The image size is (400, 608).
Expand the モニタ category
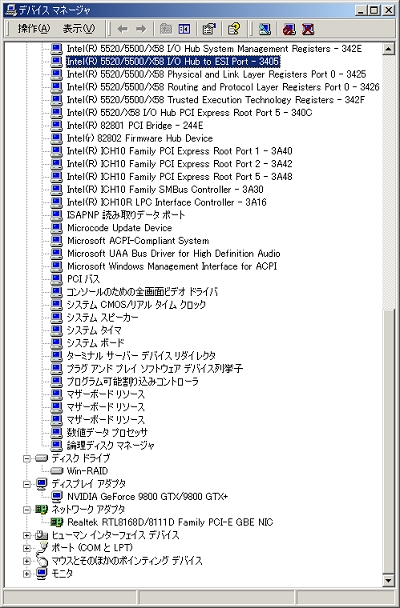click(x=26, y=574)
